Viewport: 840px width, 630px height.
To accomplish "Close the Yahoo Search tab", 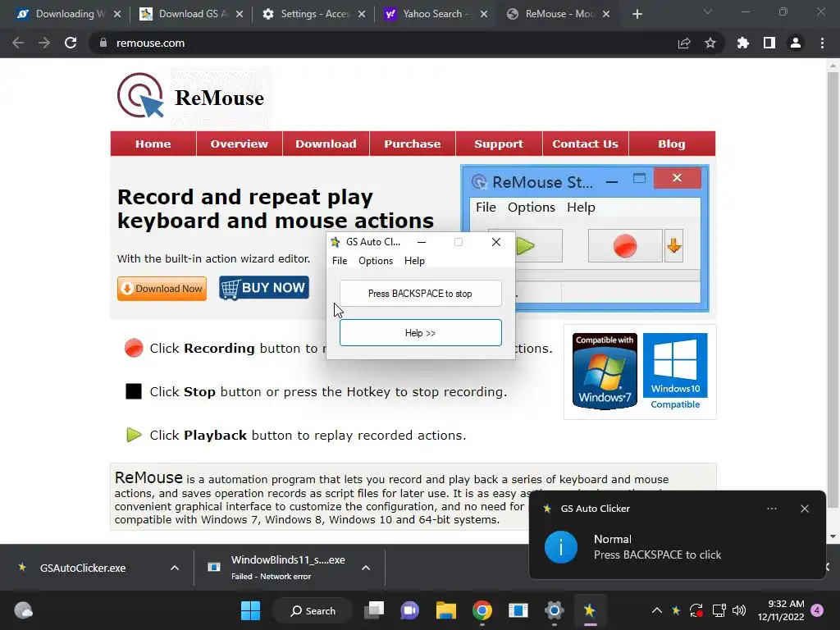I will [484, 14].
